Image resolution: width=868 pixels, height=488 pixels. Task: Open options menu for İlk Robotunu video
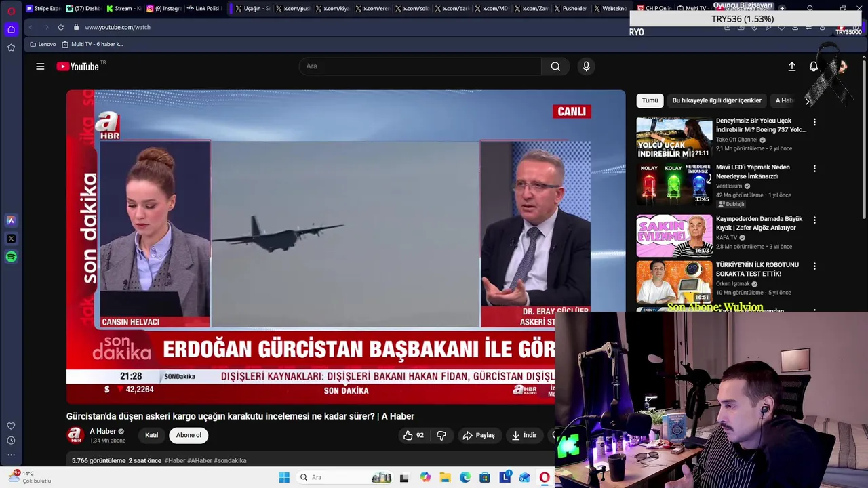tap(814, 266)
